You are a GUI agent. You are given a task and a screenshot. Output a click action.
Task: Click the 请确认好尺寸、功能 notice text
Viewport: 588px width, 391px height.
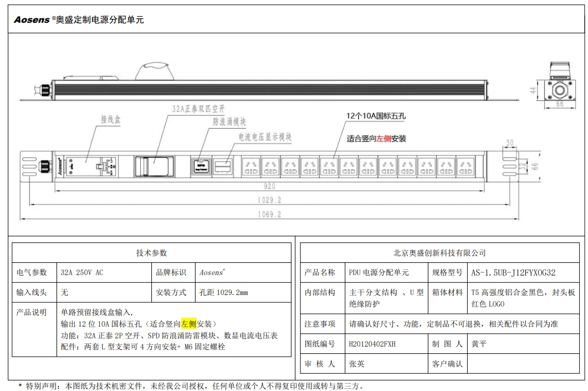tap(453, 324)
